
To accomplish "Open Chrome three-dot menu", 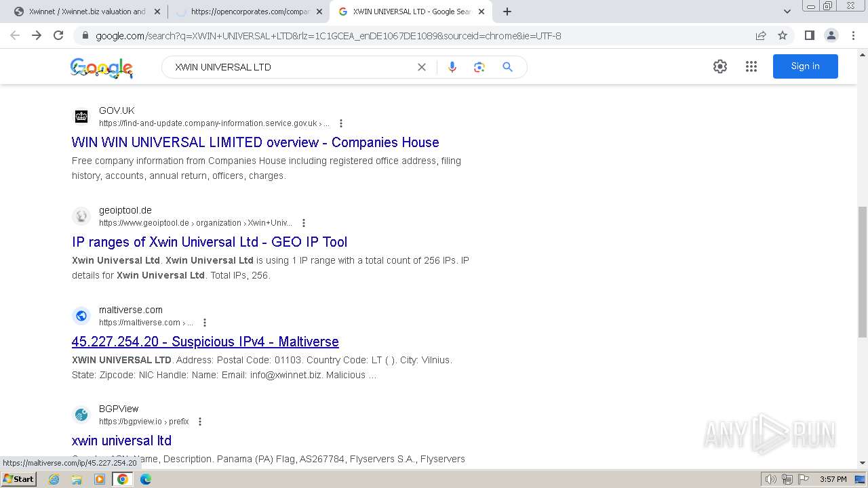I will point(853,35).
